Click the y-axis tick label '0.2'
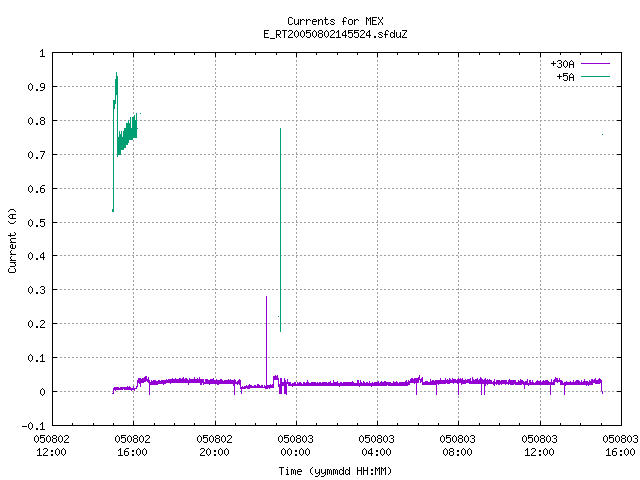 (x=36, y=324)
